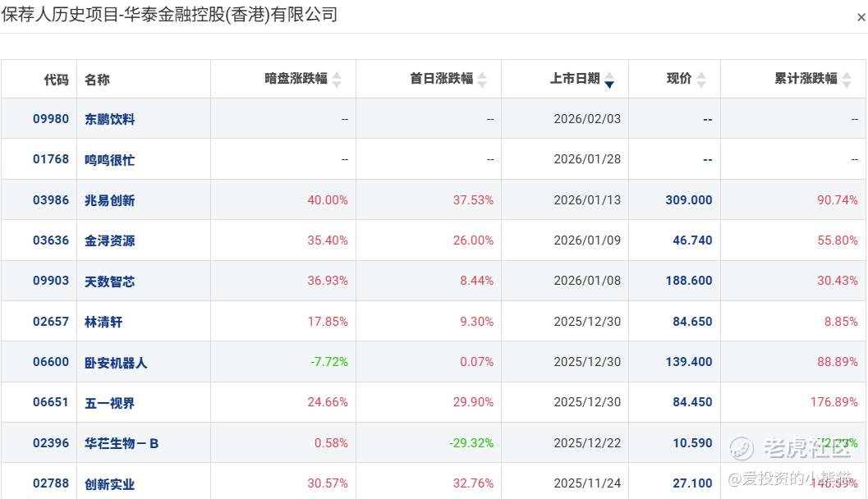The width and height of the screenshot is (868, 499).
Task: Select current price 188.600
Action: (x=689, y=281)
